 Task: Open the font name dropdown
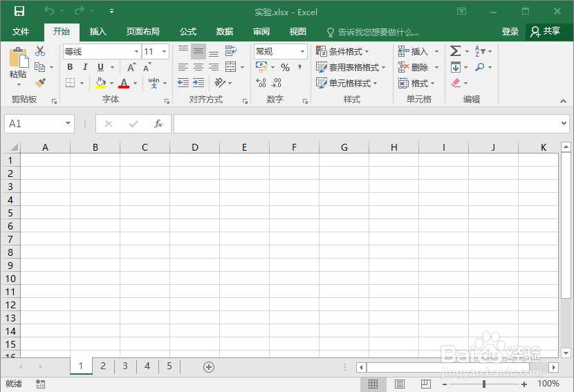[136, 52]
